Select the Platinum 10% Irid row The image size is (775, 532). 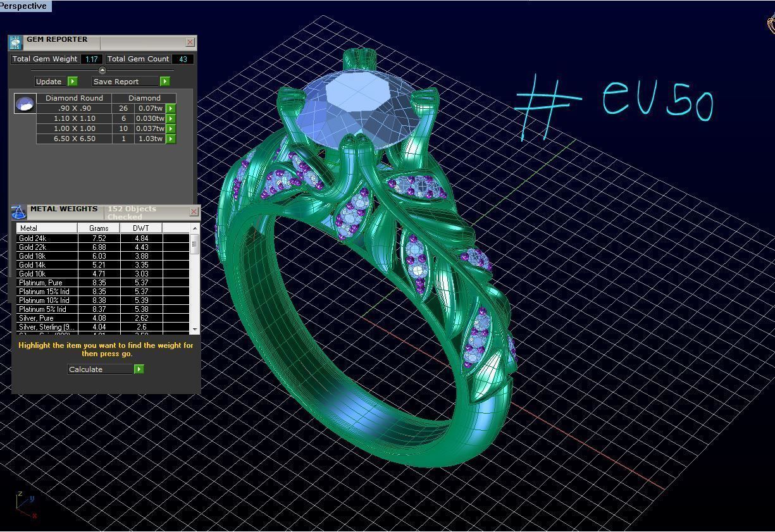(x=102, y=300)
